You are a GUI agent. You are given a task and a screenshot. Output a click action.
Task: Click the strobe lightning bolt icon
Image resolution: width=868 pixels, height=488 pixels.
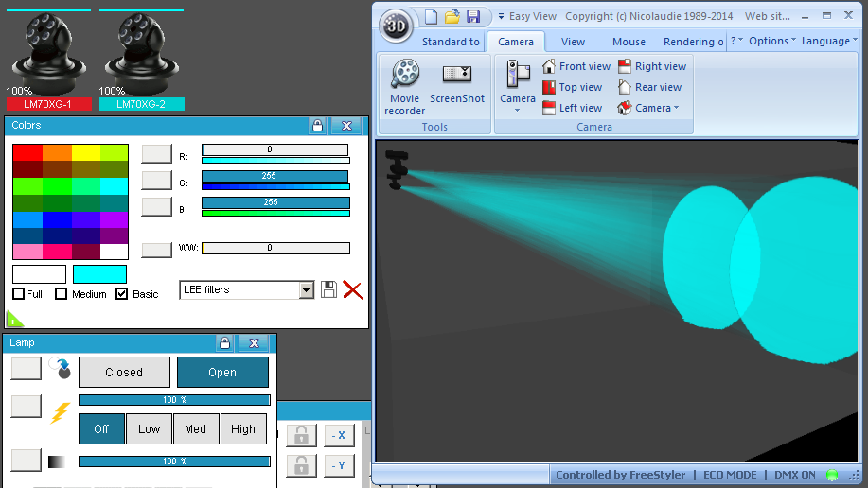pos(61,412)
